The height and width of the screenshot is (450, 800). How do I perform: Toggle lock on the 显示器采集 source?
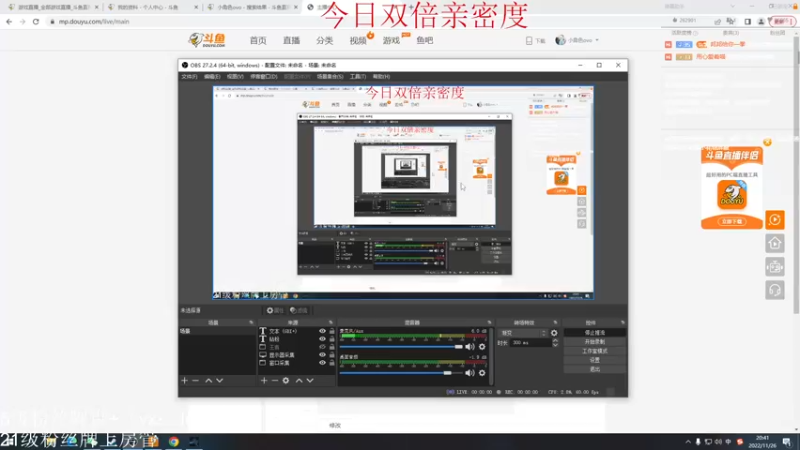[x=332, y=355]
